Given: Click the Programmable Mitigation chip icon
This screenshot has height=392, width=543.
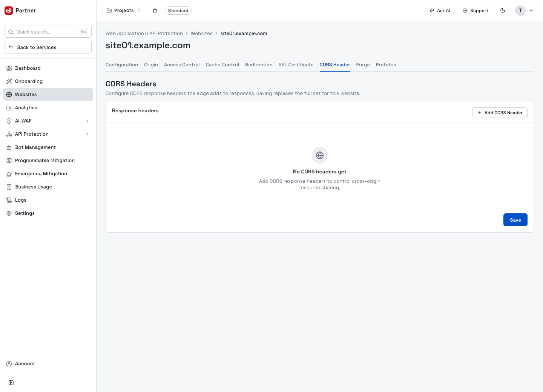Looking at the screenshot, I should pyautogui.click(x=9, y=161).
